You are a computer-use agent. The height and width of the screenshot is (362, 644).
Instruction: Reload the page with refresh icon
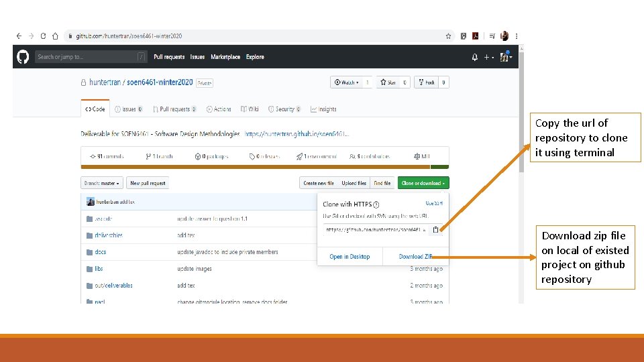coord(43,36)
